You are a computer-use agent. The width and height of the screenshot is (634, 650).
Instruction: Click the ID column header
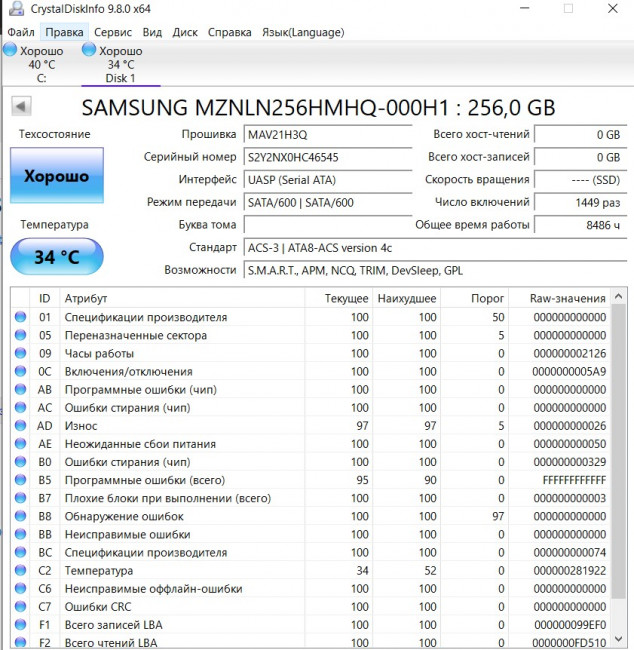tap(44, 298)
